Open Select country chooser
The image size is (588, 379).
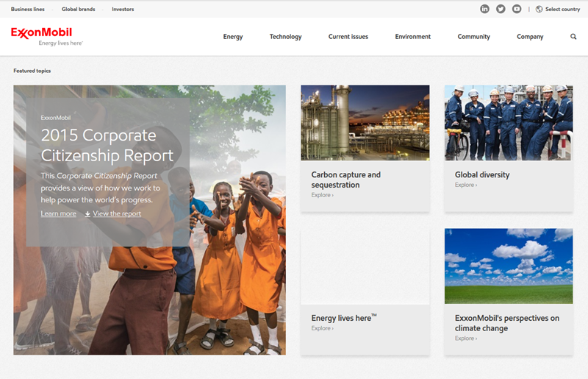[x=562, y=9]
